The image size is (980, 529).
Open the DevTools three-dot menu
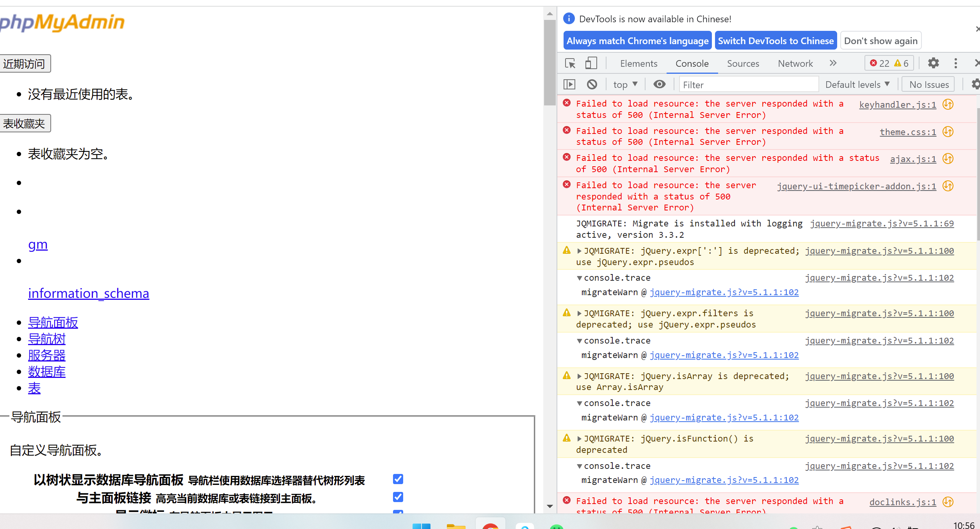pyautogui.click(x=955, y=63)
